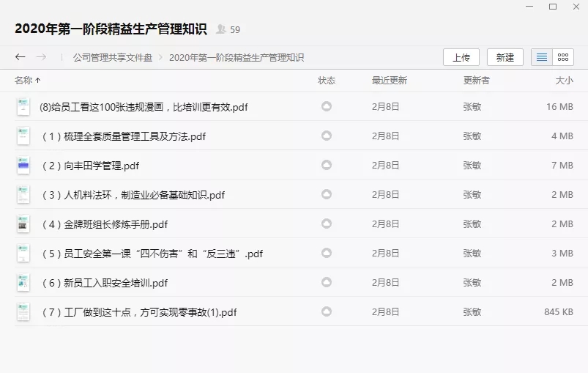Sort by 最近更新 column header
This screenshot has height=373, width=588.
(389, 81)
